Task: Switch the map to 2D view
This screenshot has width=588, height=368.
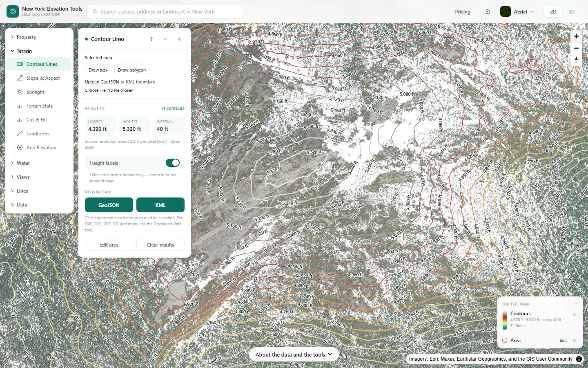Action: [x=553, y=12]
